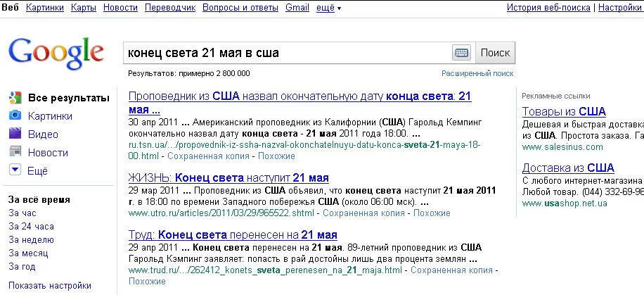Click the 'www.salesinus.com' ad URL text

coord(562,147)
